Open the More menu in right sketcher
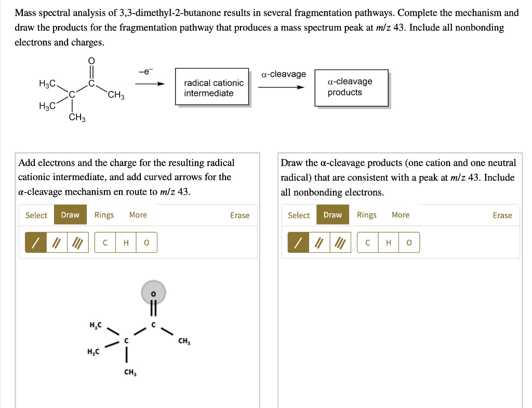The height and width of the screenshot is (408, 532). (x=400, y=214)
